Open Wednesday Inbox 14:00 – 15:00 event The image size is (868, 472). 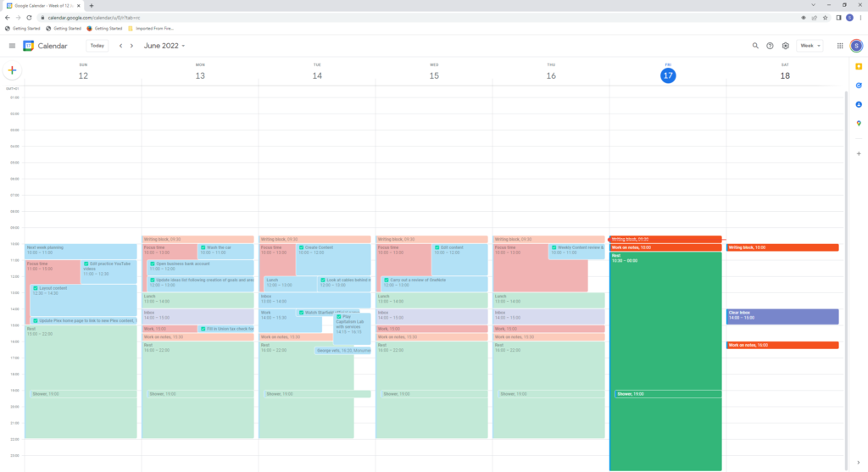(431, 317)
